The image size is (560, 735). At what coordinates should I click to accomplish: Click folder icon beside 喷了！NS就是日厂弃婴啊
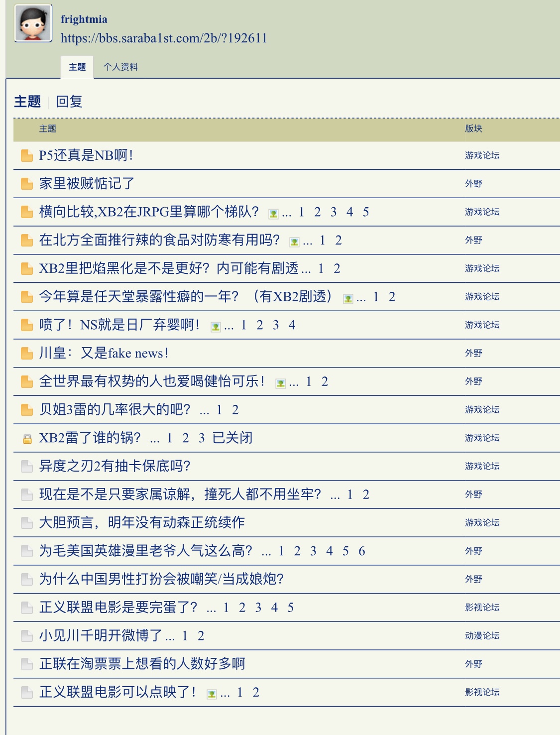click(27, 325)
